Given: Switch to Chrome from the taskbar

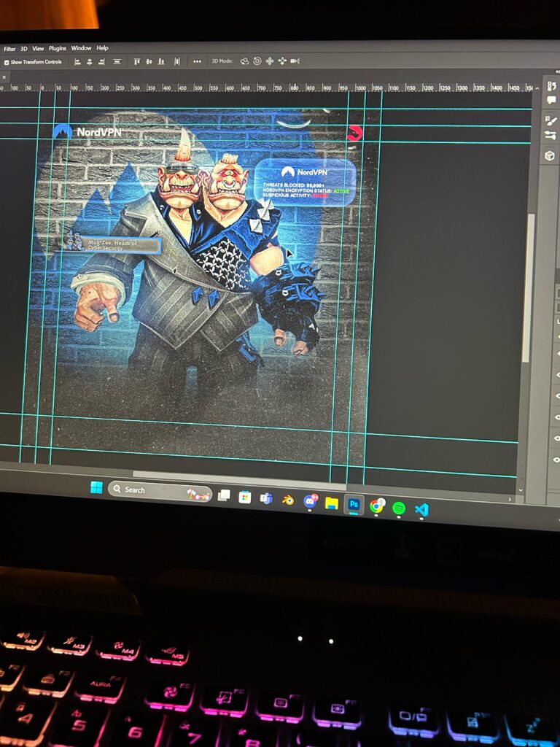Looking at the screenshot, I should 377,506.
